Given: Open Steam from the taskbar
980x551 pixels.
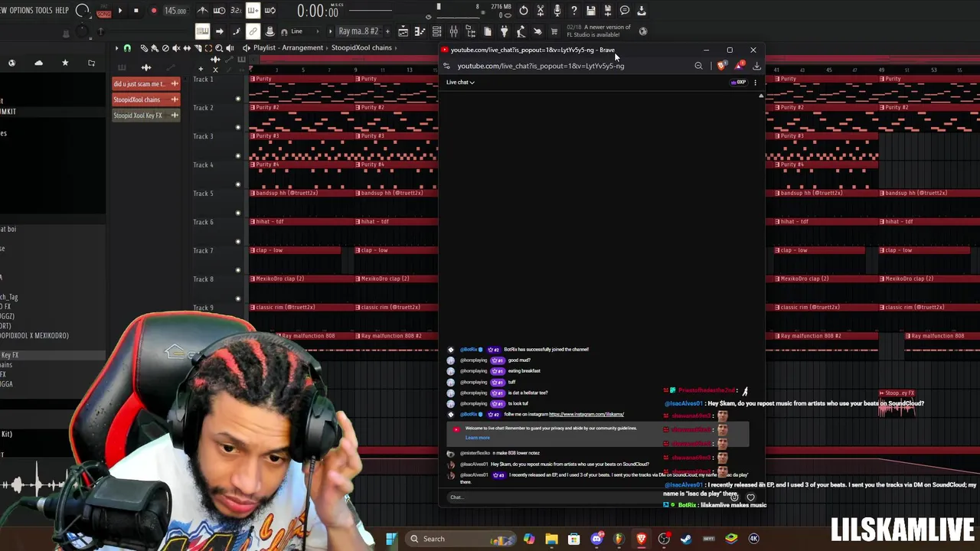Looking at the screenshot, I should tap(686, 539).
